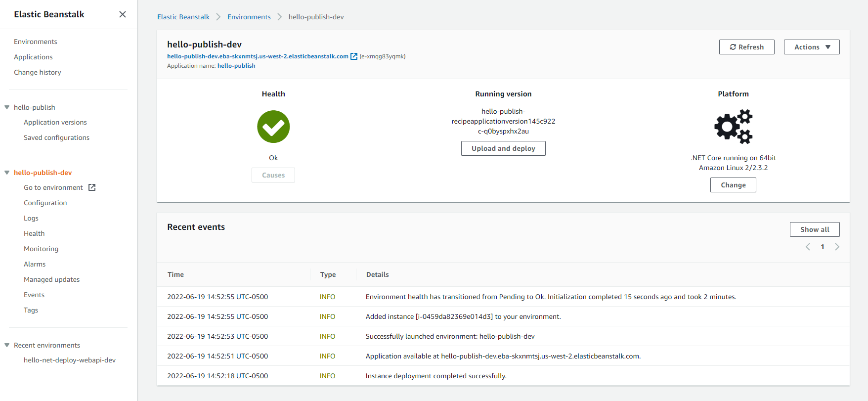Select event 'Application available at hello-publish-dev.eba'
This screenshot has height=401, width=868.
click(503, 356)
